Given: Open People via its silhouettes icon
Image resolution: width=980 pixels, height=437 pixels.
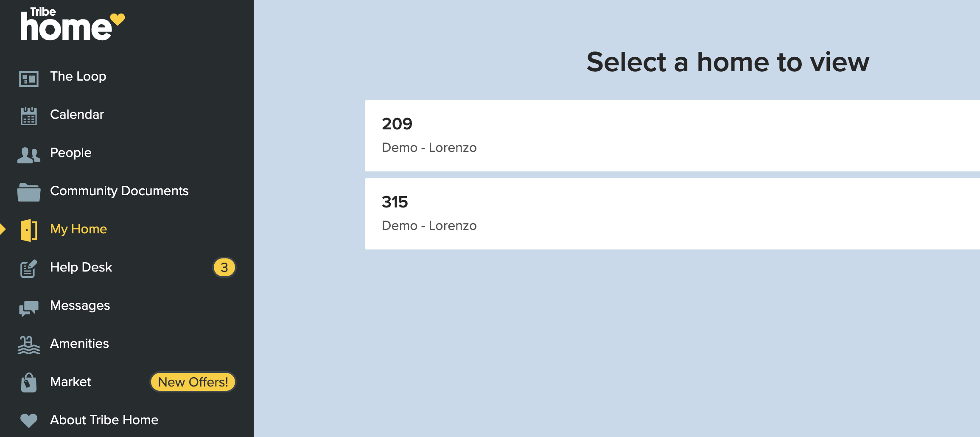Looking at the screenshot, I should click(29, 155).
